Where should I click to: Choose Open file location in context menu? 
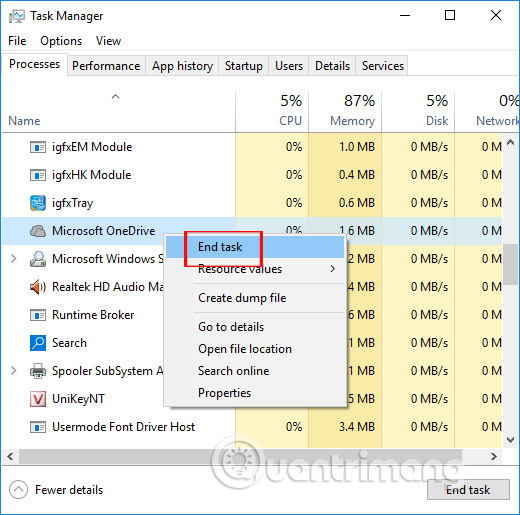point(255,349)
